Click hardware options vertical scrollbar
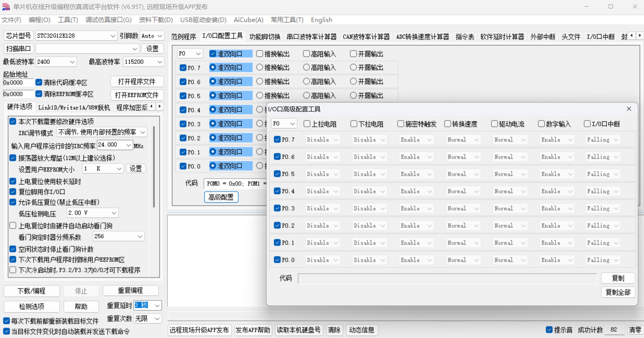 pos(154,166)
